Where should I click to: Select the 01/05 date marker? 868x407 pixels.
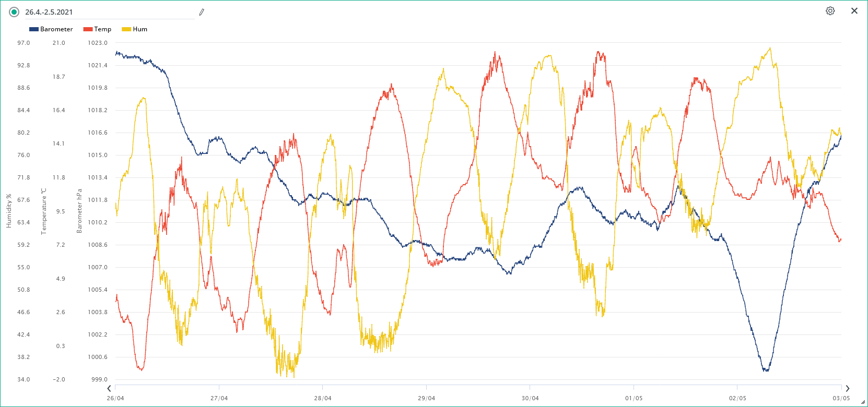[x=634, y=398]
